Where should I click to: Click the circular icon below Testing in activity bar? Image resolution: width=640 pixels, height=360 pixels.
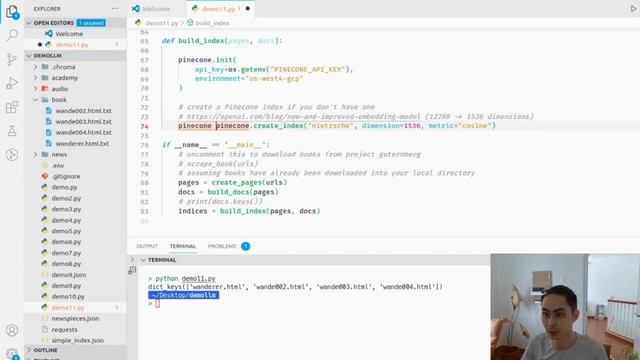pyautogui.click(x=12, y=155)
